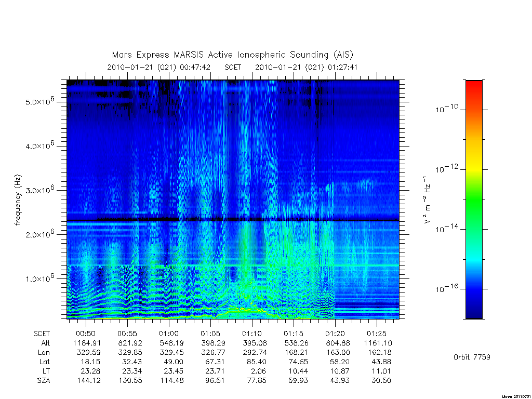The image size is (532, 399).
Task: Click the 'Lat' row header
Action: (44, 362)
